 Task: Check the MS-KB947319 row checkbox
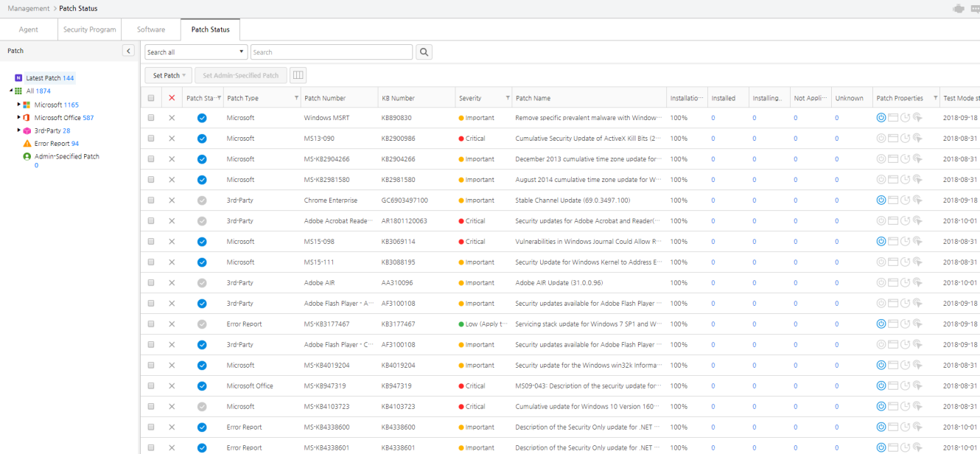(151, 386)
